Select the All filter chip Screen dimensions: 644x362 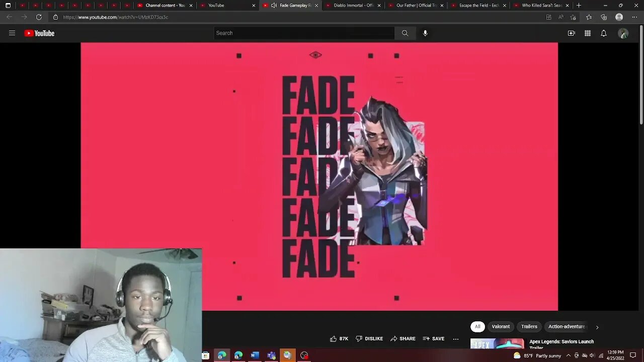(477, 327)
